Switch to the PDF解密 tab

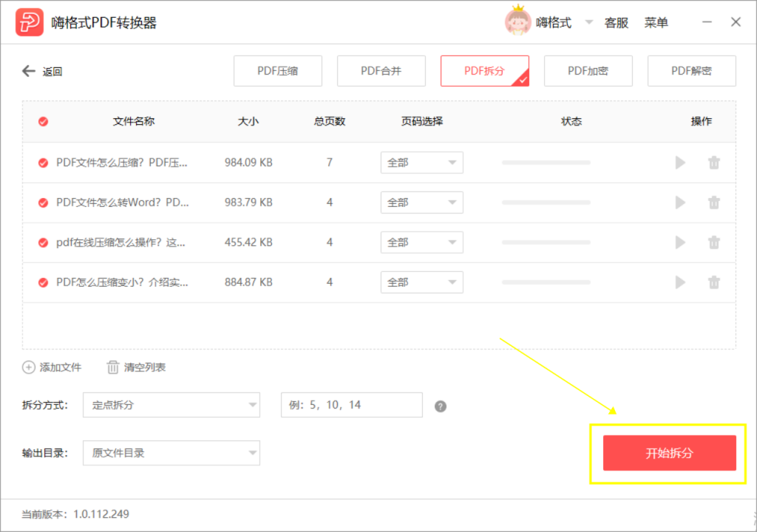coord(691,71)
